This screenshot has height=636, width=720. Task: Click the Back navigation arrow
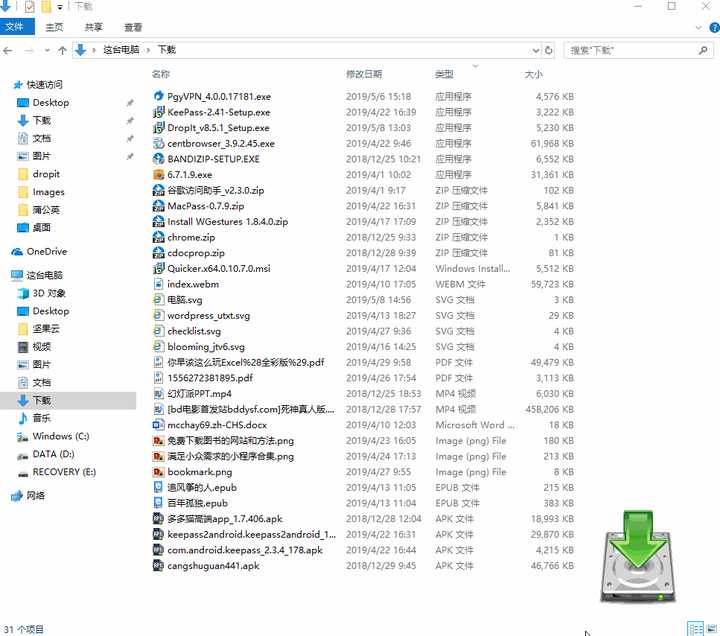8,50
